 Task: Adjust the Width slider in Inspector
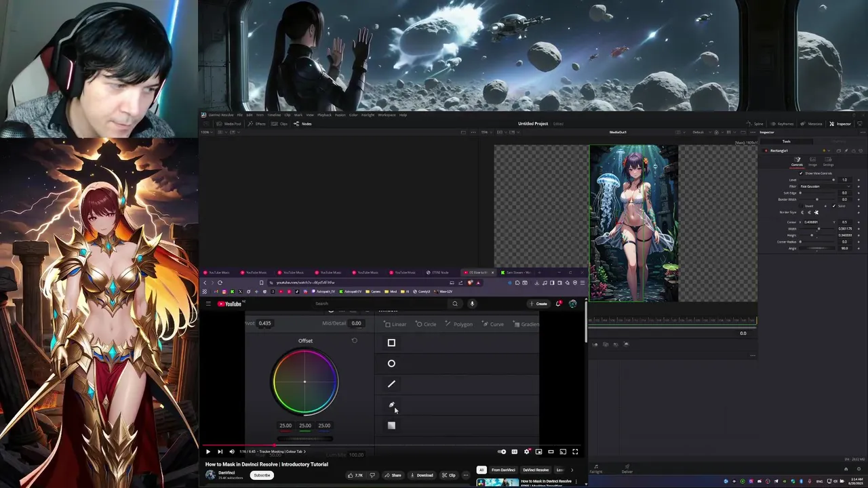coord(817,228)
